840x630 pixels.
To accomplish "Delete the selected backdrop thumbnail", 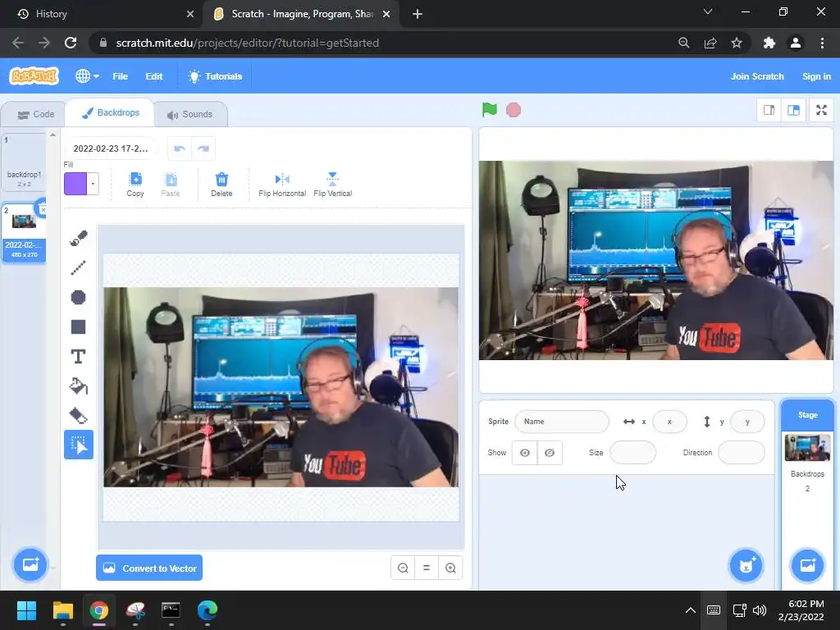I will pyautogui.click(x=42, y=209).
